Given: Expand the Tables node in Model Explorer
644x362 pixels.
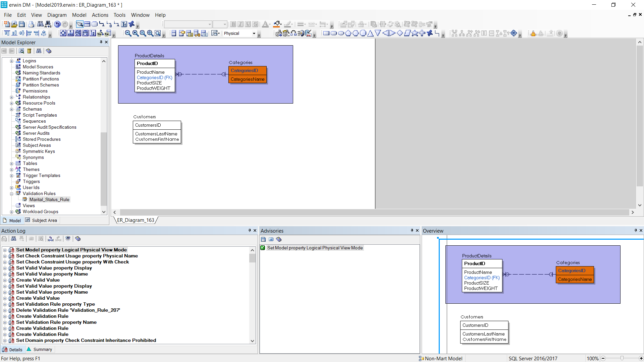Looking at the screenshot, I should [12, 164].
